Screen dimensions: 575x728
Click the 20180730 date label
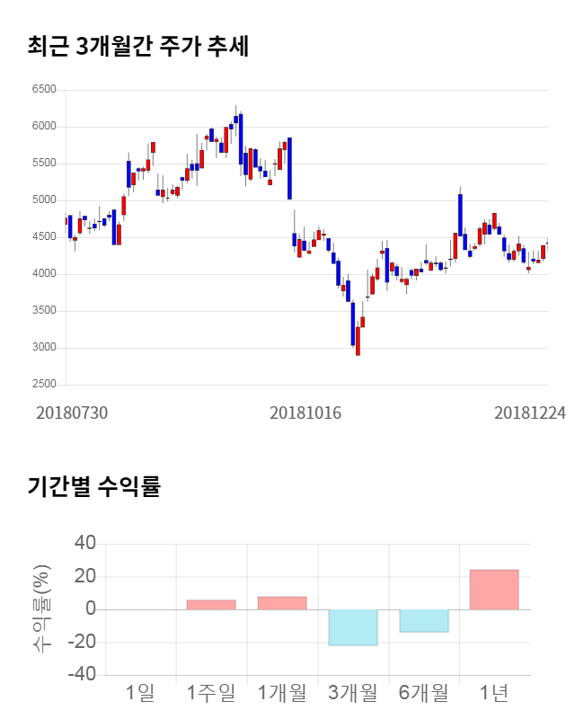coord(72,413)
